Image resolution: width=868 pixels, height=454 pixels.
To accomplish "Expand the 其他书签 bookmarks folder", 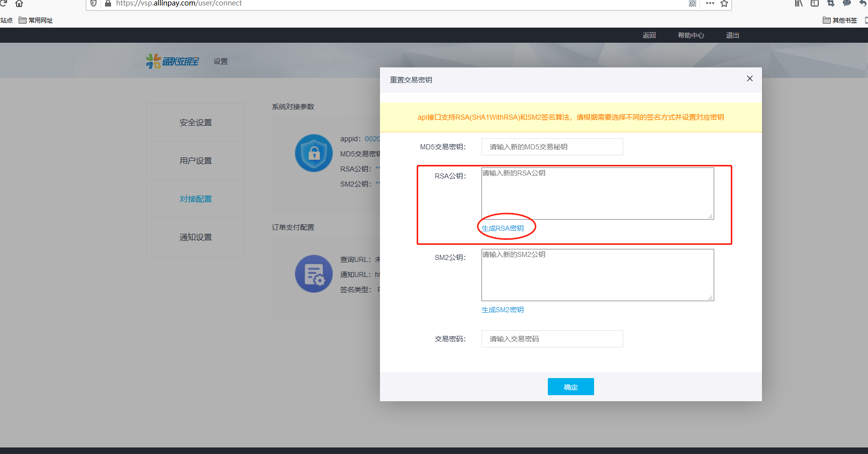I will click(840, 21).
